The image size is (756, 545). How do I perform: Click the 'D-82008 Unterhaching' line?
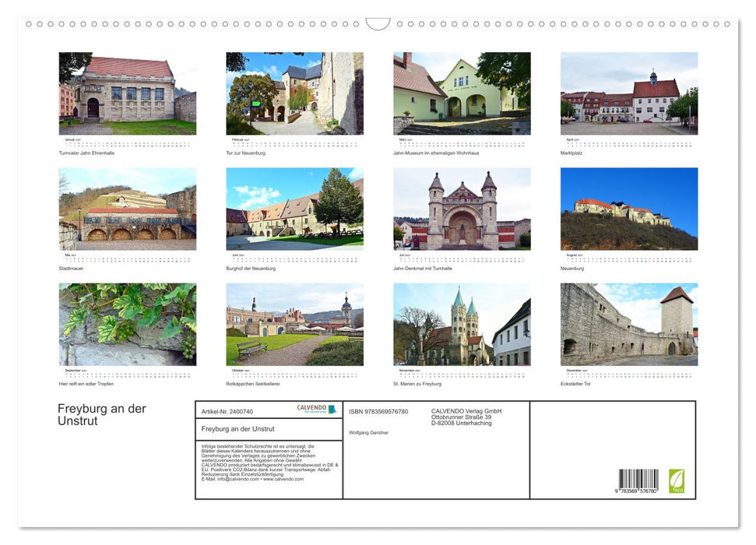tap(462, 423)
